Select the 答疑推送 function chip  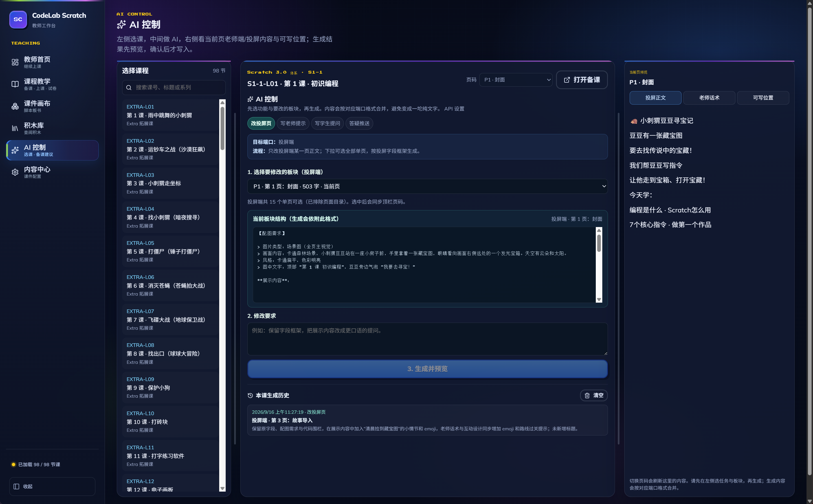tap(359, 123)
